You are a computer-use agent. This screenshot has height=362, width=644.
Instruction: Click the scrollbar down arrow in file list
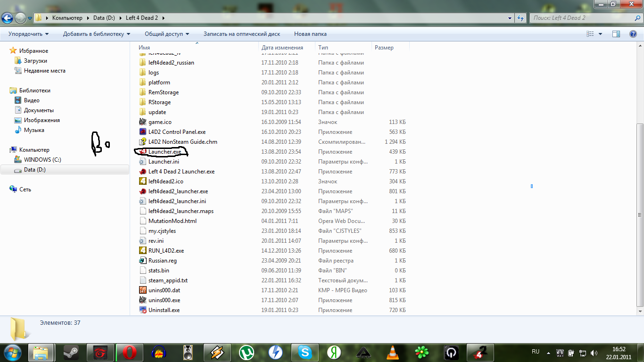coord(640,311)
